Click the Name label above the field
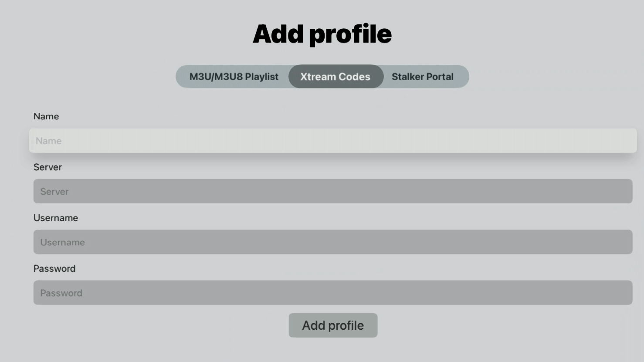Image resolution: width=644 pixels, height=362 pixels. pos(46,116)
